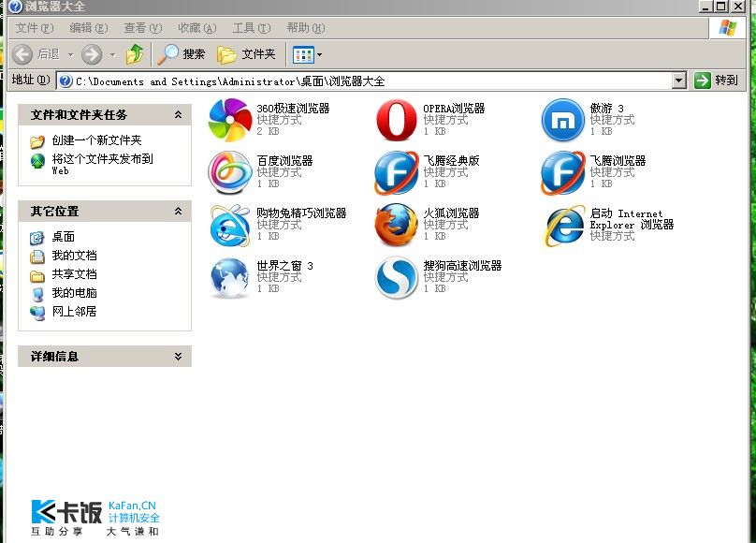Viewport: 756px width, 543px height.
Task: Click the 我的电脑 computer icon
Action: click(37, 294)
